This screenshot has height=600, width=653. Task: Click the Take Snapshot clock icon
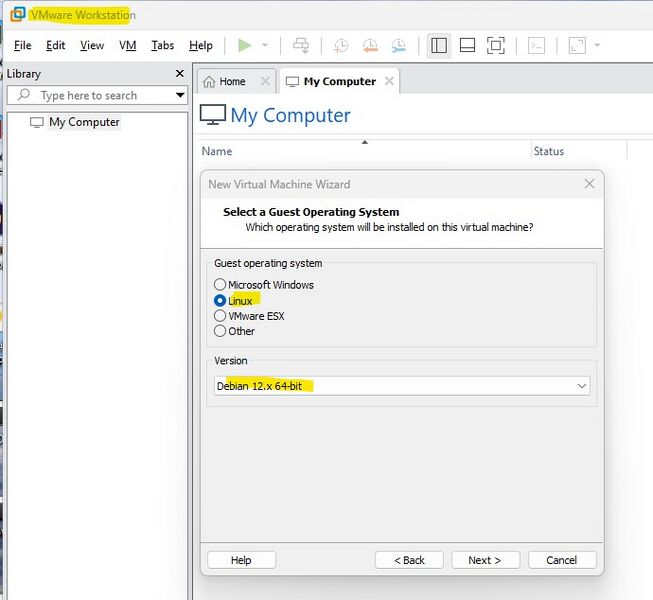[341, 45]
